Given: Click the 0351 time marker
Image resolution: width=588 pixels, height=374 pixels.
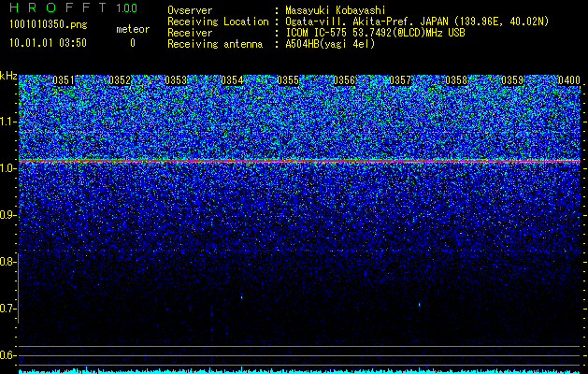Looking at the screenshot, I should [64, 80].
